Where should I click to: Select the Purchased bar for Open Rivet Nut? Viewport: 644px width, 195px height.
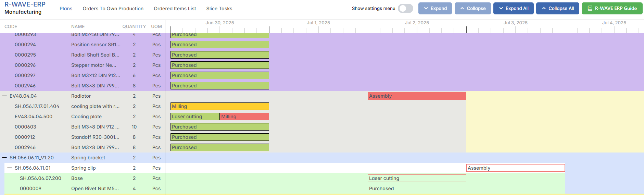tap(417, 188)
